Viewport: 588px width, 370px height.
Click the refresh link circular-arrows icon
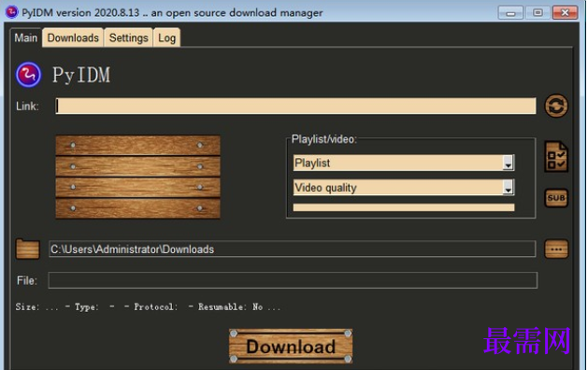pyautogui.click(x=556, y=106)
